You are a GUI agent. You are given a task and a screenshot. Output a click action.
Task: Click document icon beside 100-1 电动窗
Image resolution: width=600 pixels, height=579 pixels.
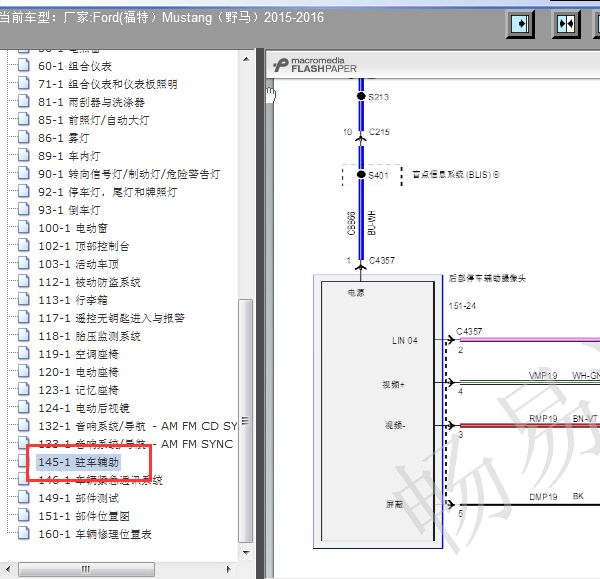pos(24,227)
